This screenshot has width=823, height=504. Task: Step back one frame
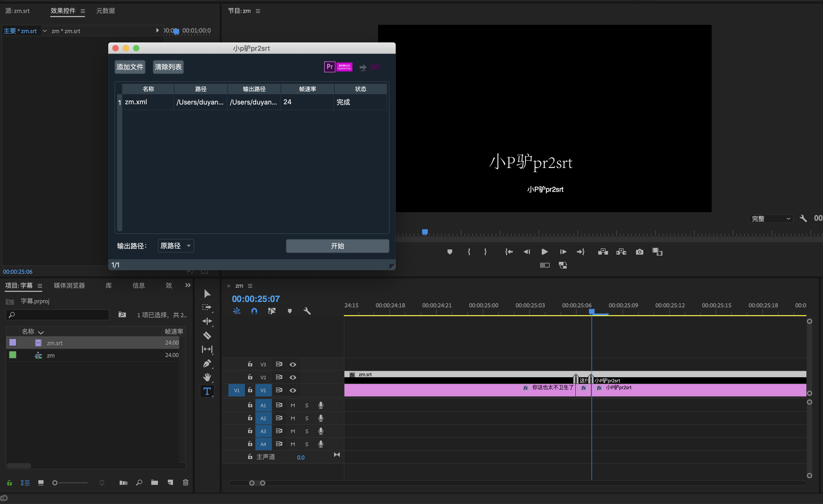pyautogui.click(x=527, y=252)
